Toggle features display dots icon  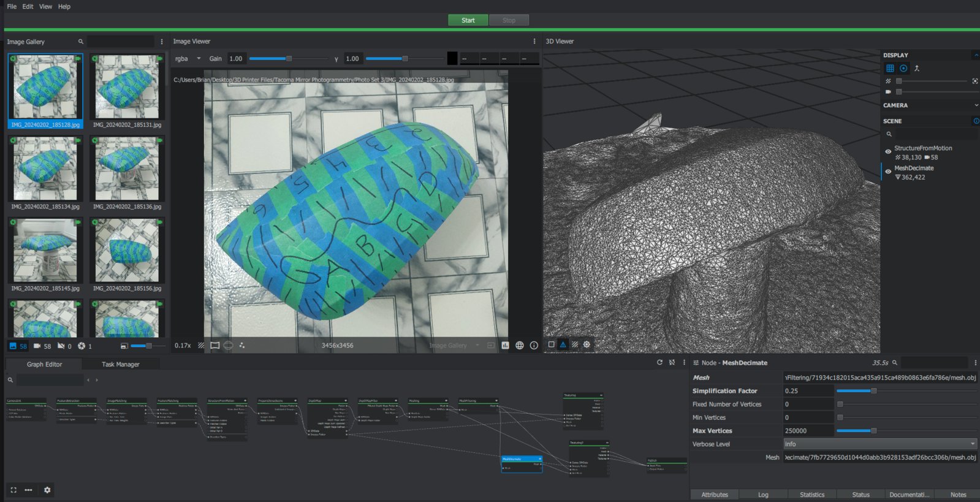[241, 345]
